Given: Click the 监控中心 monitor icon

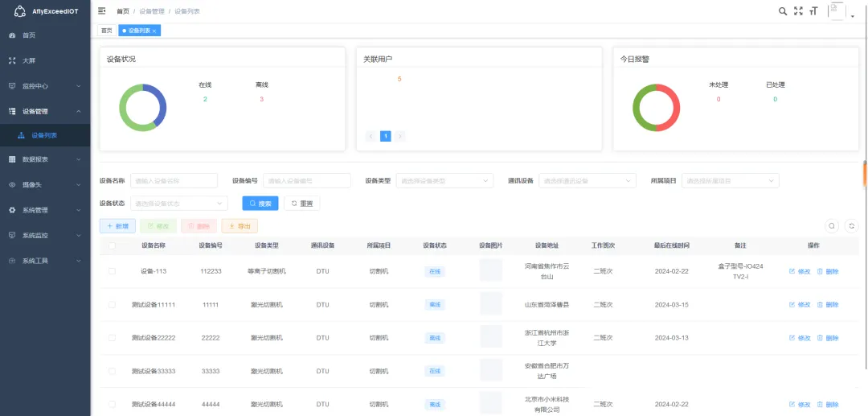Looking at the screenshot, I should click(12, 86).
